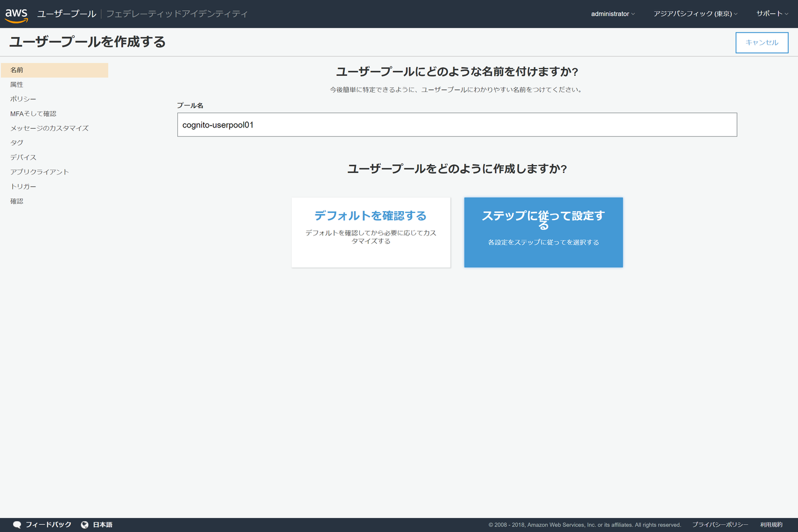
Task: Click the globe language icon
Action: pyautogui.click(x=85, y=525)
